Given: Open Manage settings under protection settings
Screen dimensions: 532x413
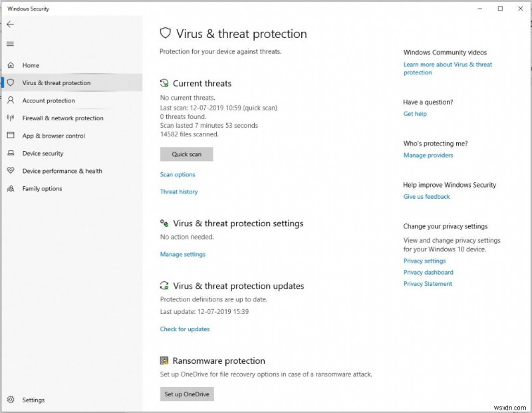Looking at the screenshot, I should pos(182,254).
